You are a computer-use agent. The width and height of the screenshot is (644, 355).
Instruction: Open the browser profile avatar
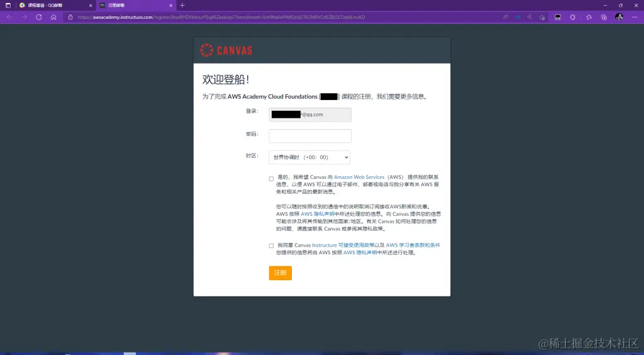pos(619,17)
